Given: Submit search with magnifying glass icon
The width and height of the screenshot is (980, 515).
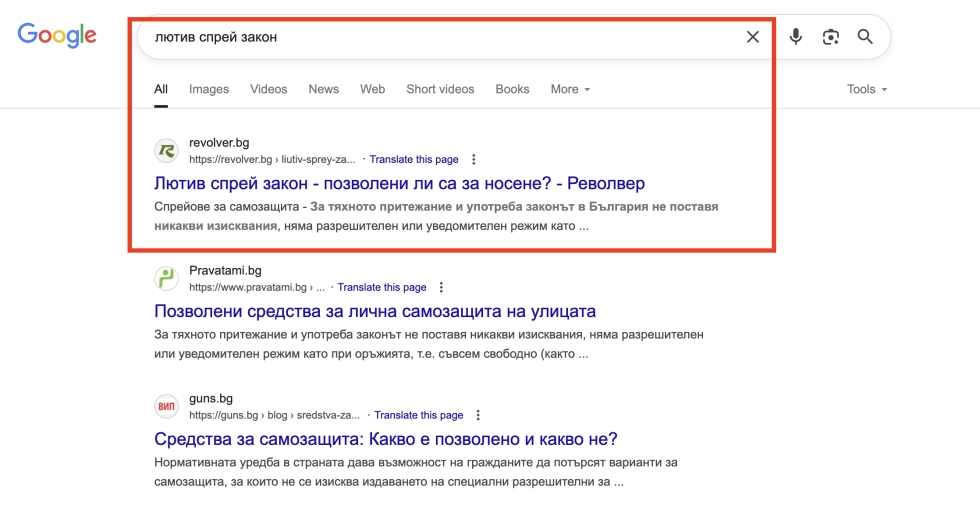Looking at the screenshot, I should 865,37.
